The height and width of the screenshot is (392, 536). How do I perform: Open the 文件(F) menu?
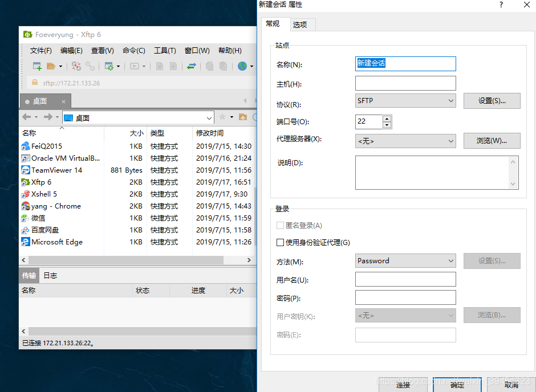click(x=41, y=51)
